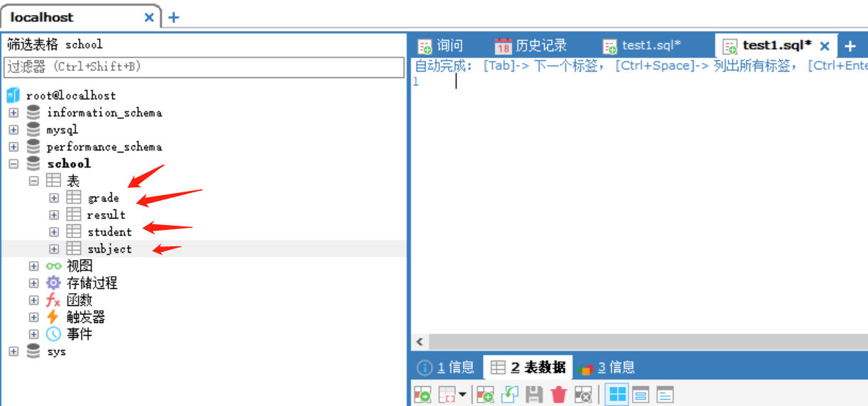Expand the grade table node
Viewport: 868px width, 406px height.
(54, 198)
